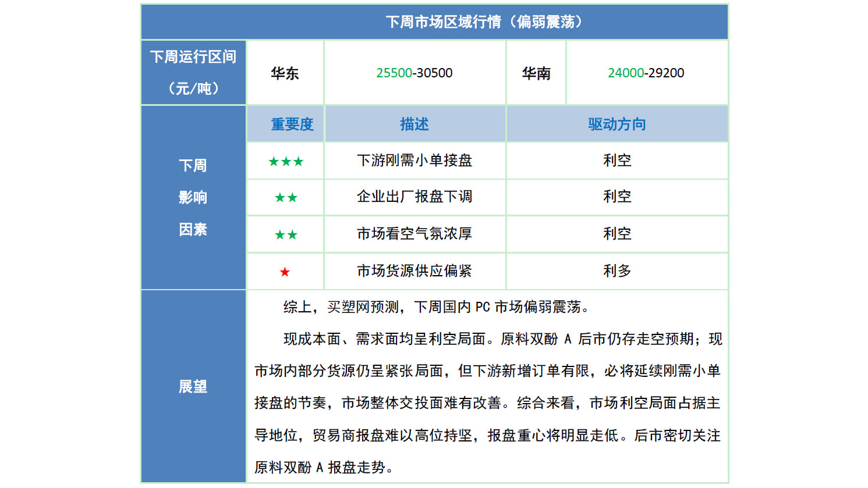Screen dimensions: 868x488
Task: Click the 下周影响因素 side header cell
Action: tap(193, 198)
